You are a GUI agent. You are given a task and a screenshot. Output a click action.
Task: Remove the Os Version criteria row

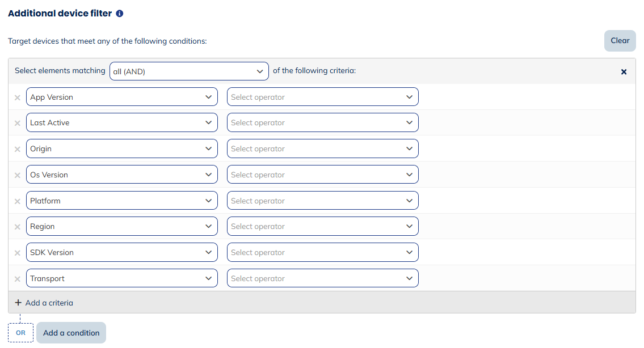(x=17, y=174)
